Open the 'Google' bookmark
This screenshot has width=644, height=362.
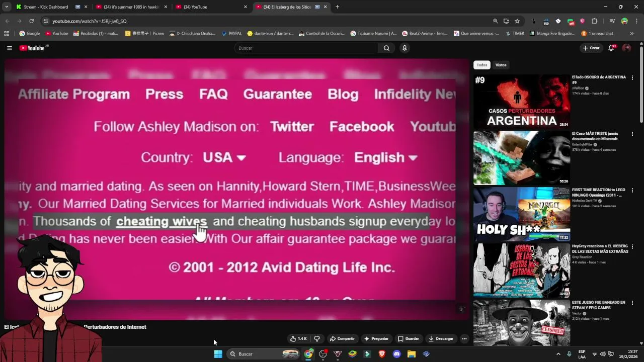pyautogui.click(x=30, y=34)
